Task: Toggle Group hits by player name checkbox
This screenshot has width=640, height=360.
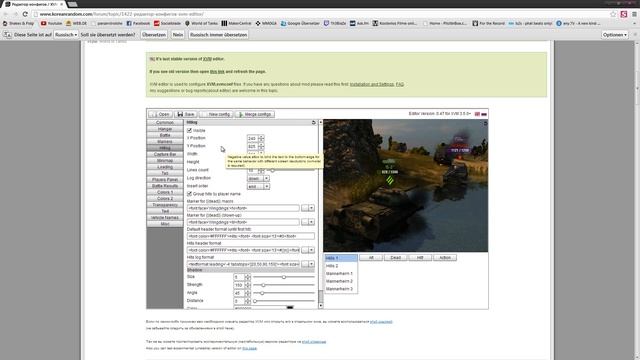Action: click(189, 194)
